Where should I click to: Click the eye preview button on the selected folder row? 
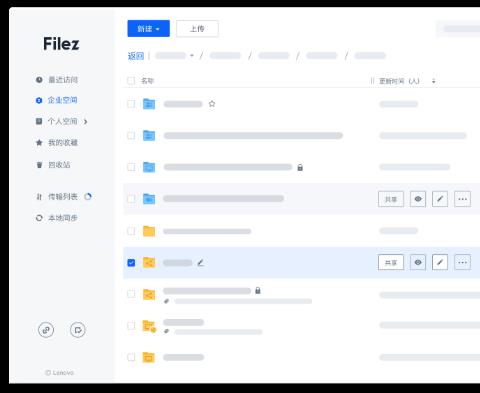(418, 262)
